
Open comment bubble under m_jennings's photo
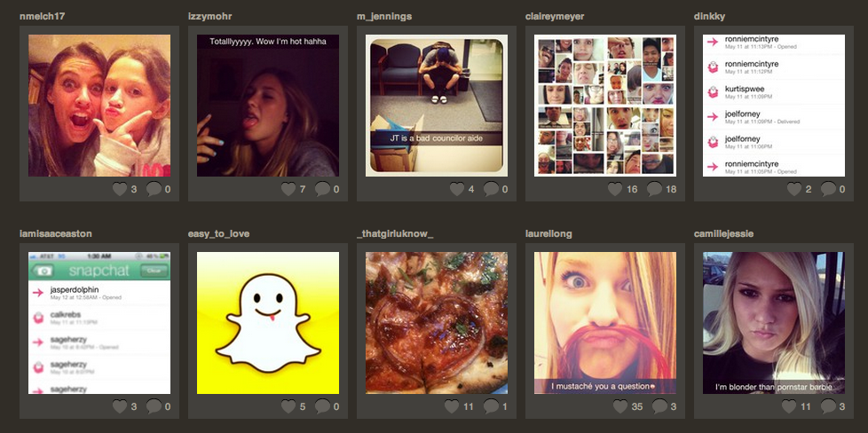tap(491, 189)
